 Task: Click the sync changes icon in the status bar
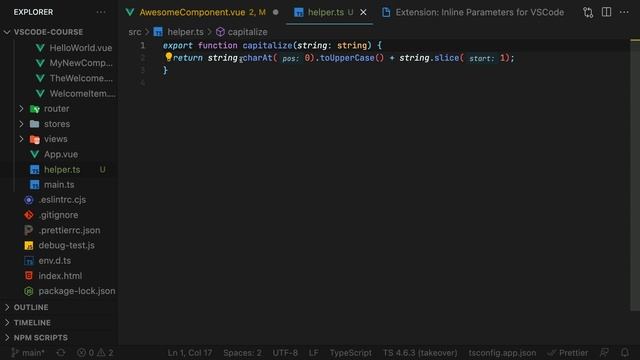click(x=61, y=353)
